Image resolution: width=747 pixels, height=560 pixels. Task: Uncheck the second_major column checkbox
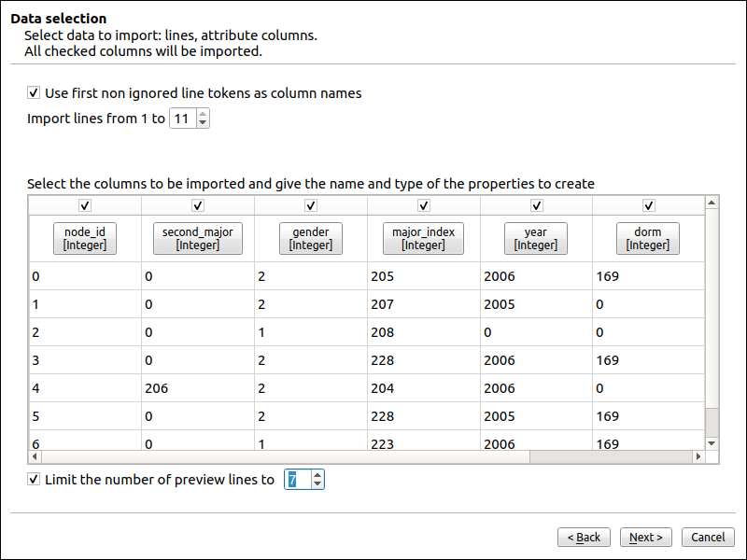(x=198, y=205)
